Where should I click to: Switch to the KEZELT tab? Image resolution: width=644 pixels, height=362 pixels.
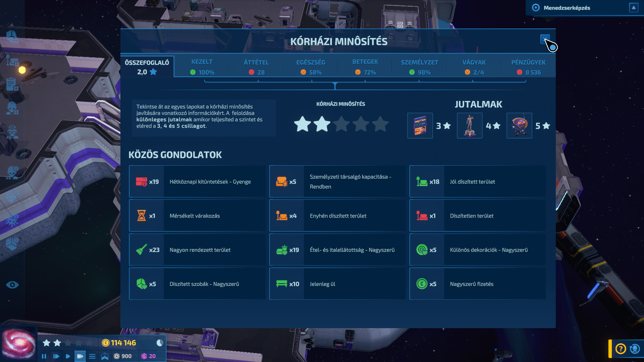[202, 67]
